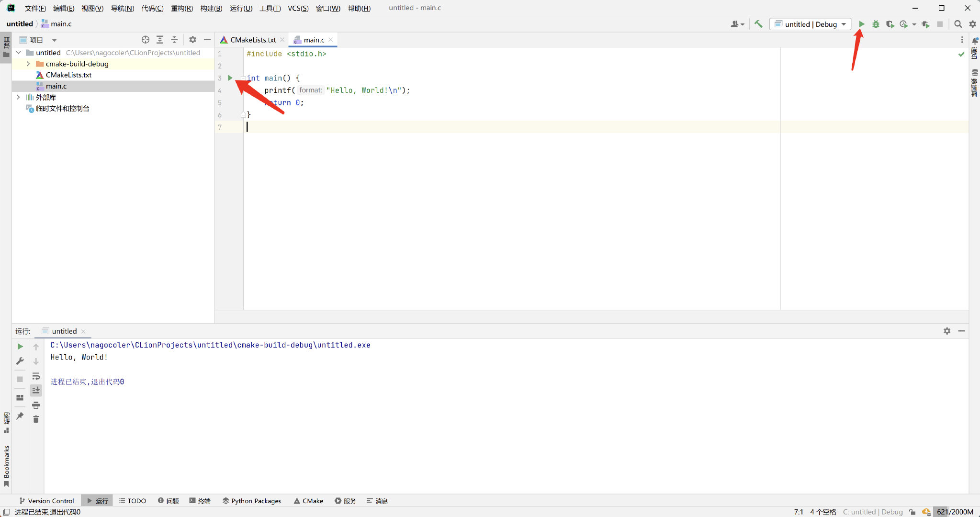Toggle soft-wrap in run console
Image resolution: width=980 pixels, height=517 pixels.
[36, 376]
